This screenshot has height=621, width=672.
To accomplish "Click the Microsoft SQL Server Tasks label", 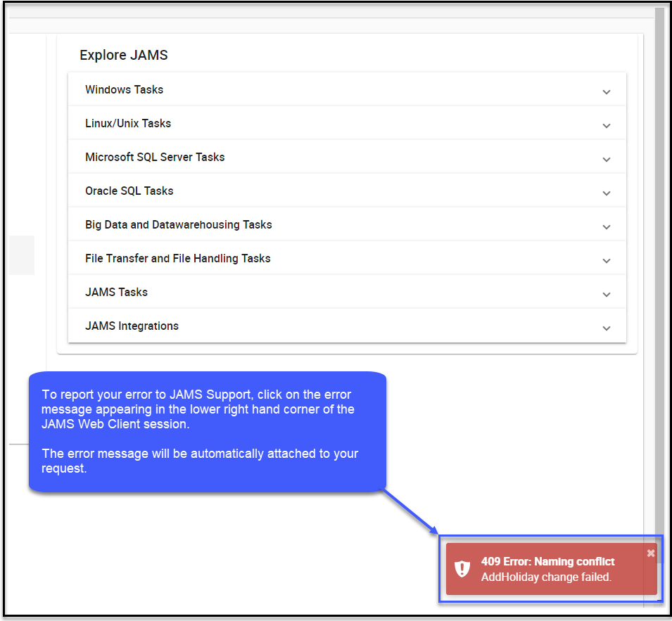I will (x=155, y=157).
